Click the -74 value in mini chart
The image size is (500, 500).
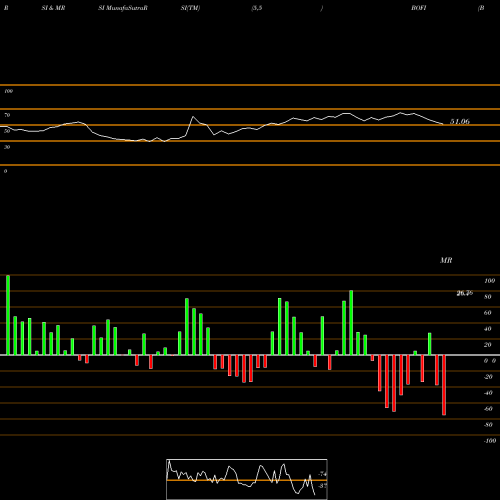tap(322, 474)
